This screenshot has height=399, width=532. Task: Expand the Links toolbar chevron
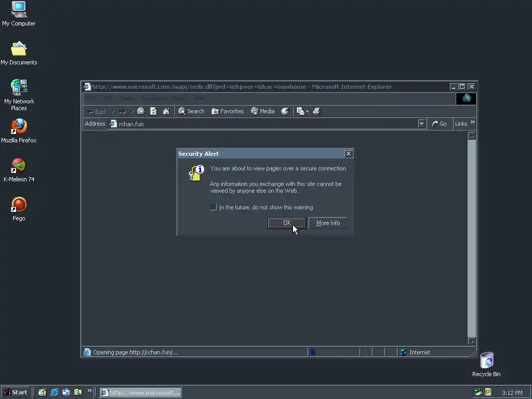click(473, 122)
